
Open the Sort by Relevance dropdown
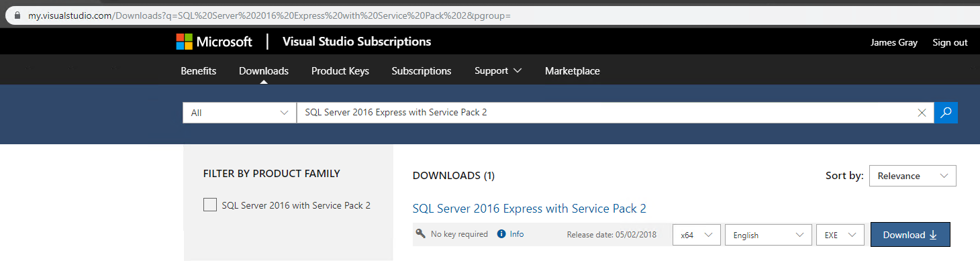tap(912, 176)
